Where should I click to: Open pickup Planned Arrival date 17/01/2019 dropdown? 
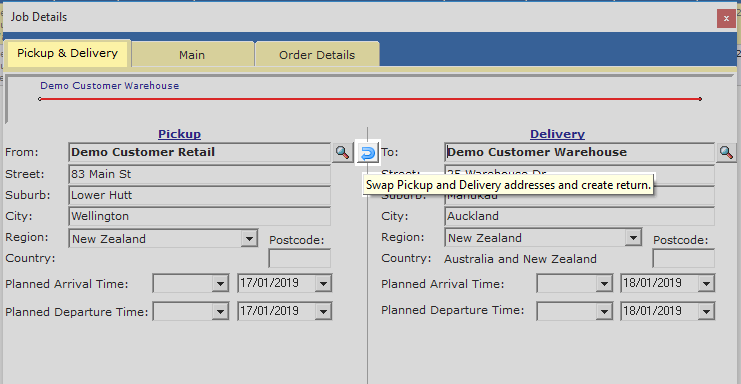pos(323,283)
